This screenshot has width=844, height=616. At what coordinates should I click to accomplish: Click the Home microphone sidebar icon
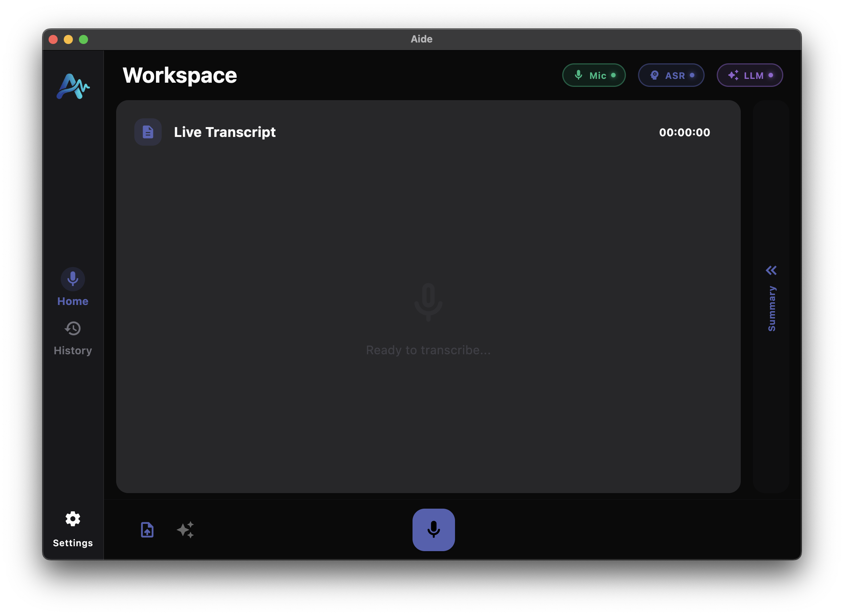point(73,279)
